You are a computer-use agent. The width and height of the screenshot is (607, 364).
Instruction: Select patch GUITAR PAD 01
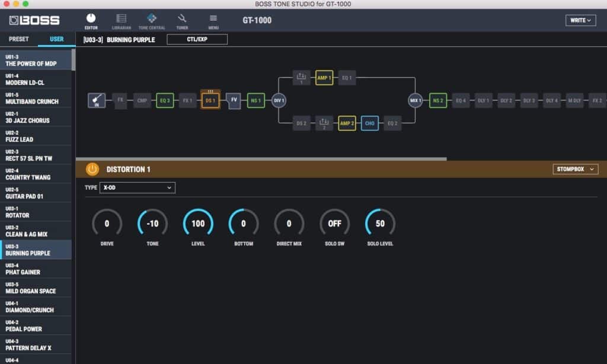click(36, 193)
